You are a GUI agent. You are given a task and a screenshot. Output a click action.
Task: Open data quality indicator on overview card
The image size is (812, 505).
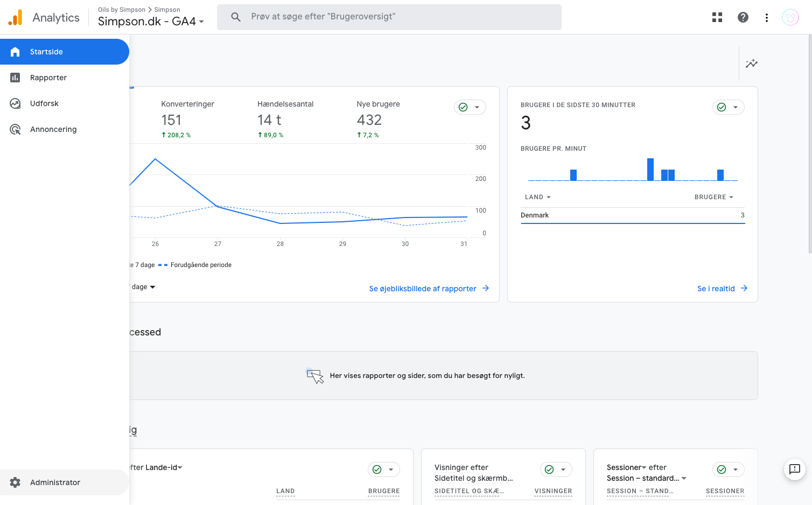click(x=470, y=107)
